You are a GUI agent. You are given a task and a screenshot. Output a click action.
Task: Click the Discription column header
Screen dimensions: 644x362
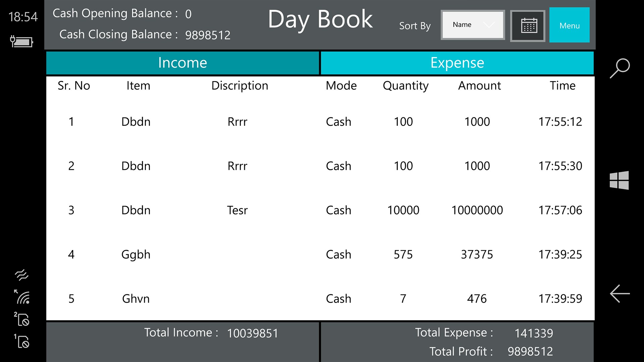coord(239,86)
